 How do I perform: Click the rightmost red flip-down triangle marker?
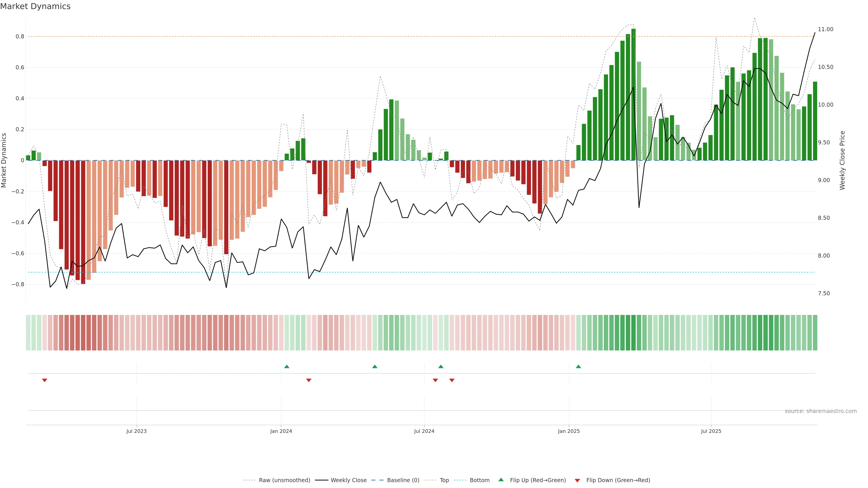452,380
